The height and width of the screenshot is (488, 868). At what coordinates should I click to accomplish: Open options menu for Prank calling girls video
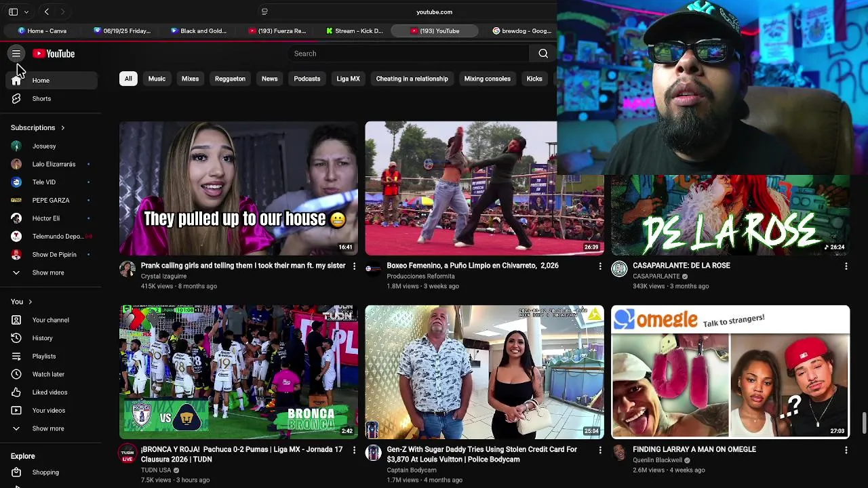click(x=354, y=266)
